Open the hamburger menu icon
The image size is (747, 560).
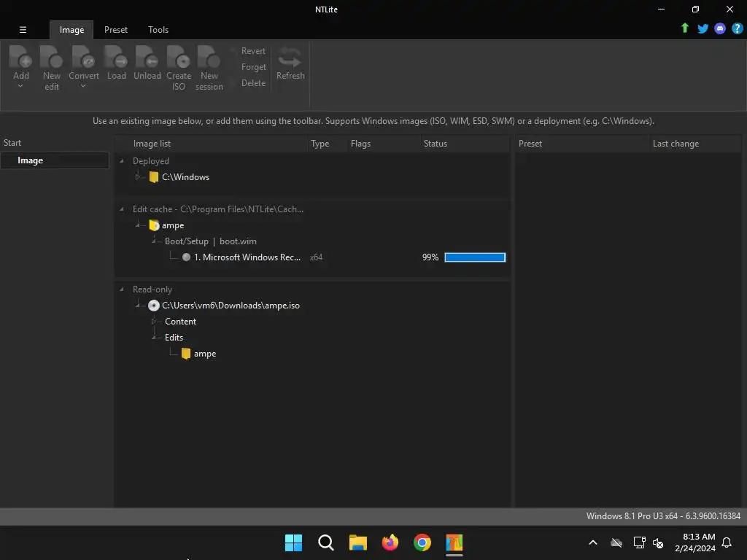coord(23,29)
